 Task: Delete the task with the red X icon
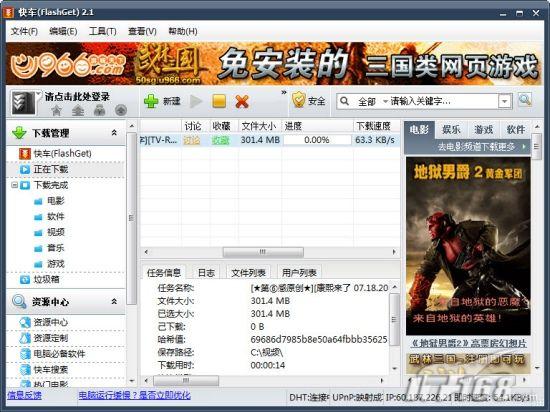click(242, 101)
